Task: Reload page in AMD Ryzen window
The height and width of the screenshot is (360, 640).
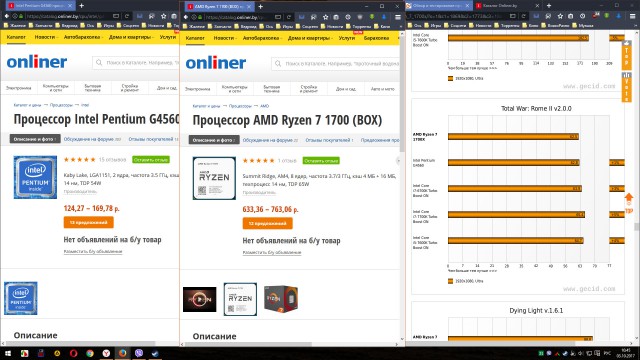Action: click(x=289, y=17)
